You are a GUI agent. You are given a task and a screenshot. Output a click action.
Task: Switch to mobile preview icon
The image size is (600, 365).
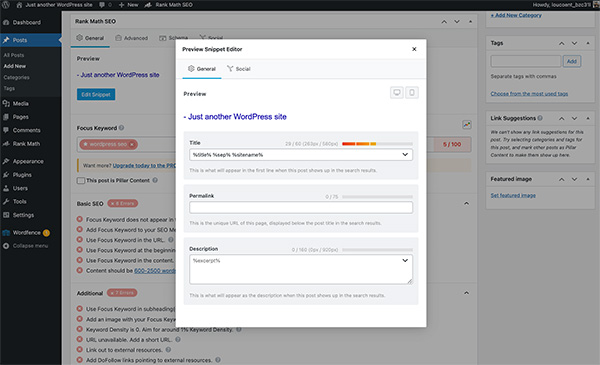(x=412, y=93)
